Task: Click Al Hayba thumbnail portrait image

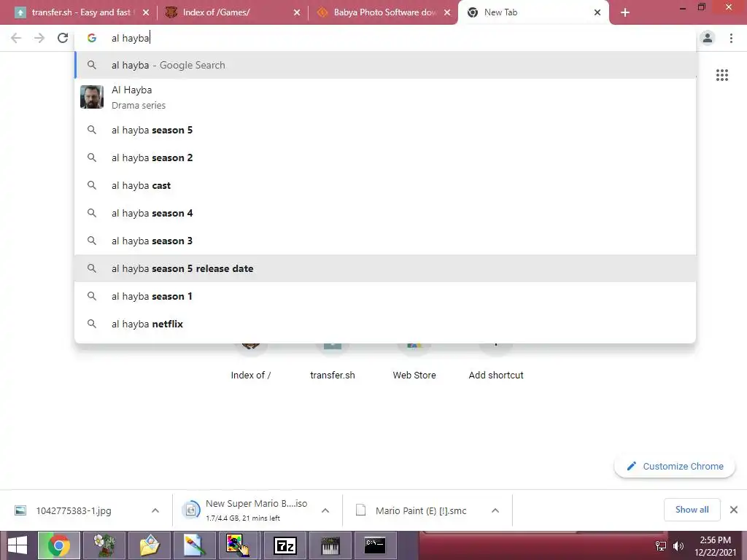Action: point(92,97)
